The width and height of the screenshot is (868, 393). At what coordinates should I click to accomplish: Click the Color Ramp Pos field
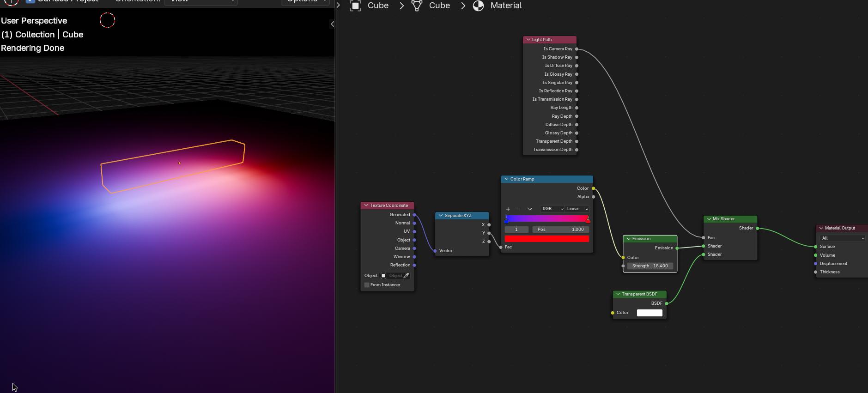(x=561, y=230)
